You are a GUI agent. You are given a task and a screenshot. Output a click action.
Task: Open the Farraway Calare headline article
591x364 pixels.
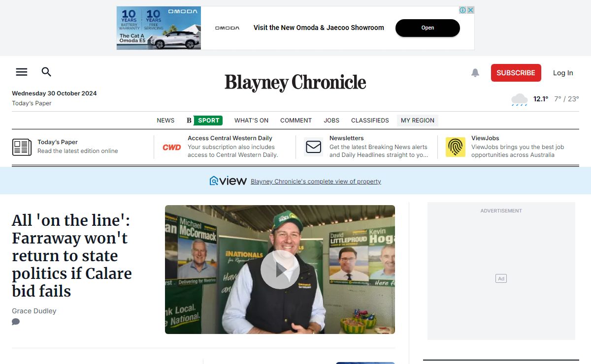[x=72, y=256]
